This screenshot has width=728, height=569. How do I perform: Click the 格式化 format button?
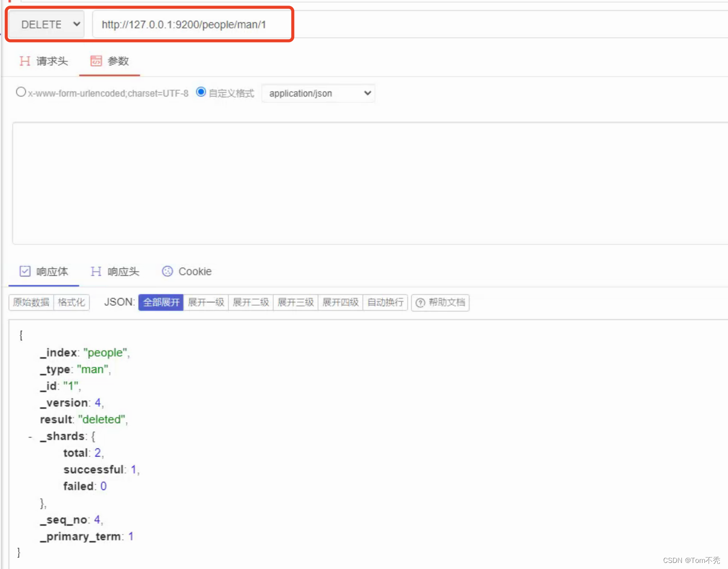pos(71,302)
